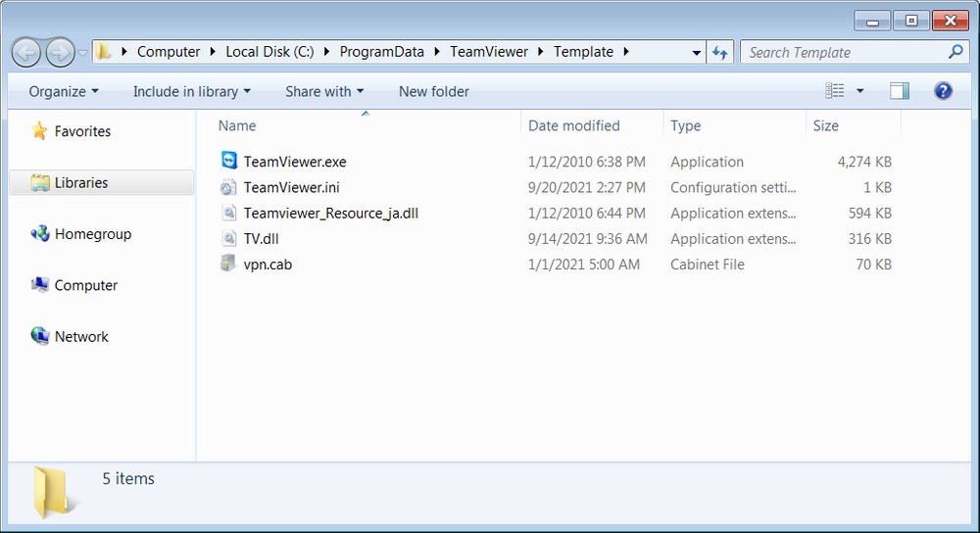Select Local Disk (C:) in breadcrumb
Viewport: 980px width, 533px height.
[270, 52]
